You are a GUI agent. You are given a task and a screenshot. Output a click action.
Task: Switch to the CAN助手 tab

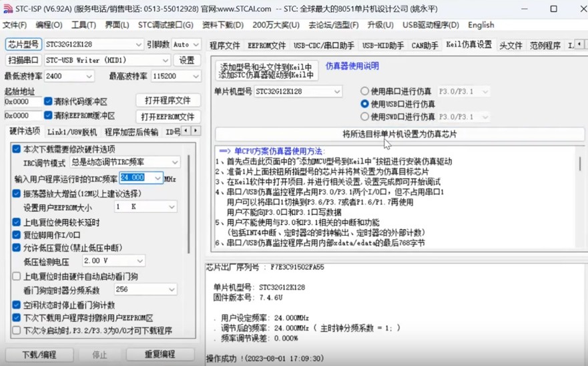pyautogui.click(x=424, y=45)
